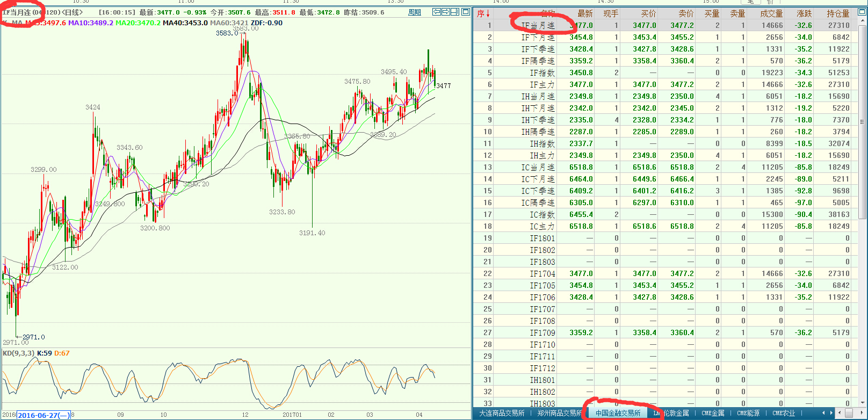Click the 成交量 column header

point(771,13)
